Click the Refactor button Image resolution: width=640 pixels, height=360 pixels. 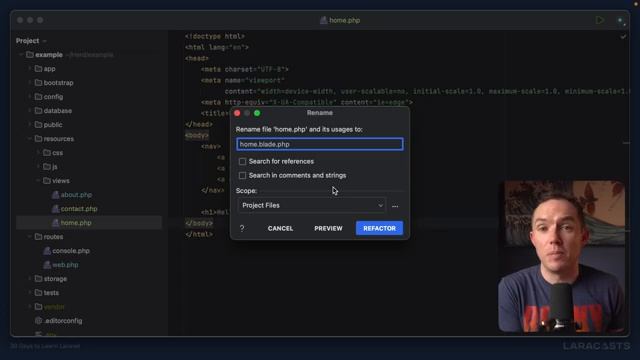point(379,228)
